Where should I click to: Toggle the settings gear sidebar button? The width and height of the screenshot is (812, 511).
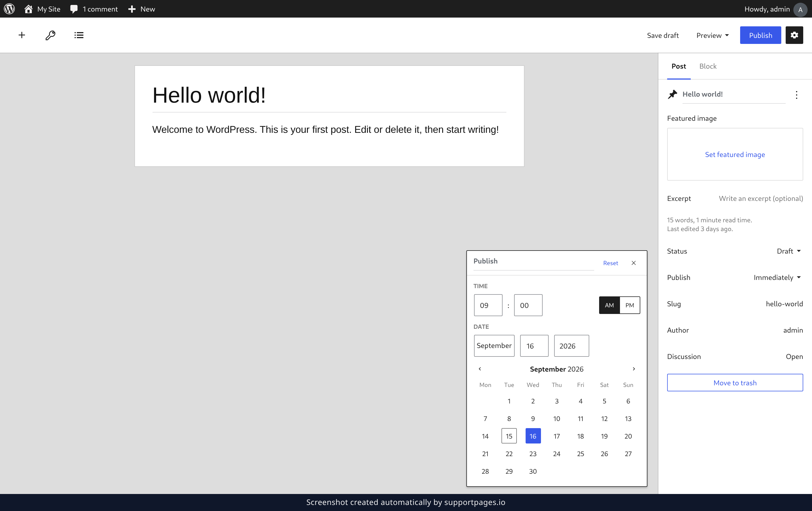coord(794,35)
